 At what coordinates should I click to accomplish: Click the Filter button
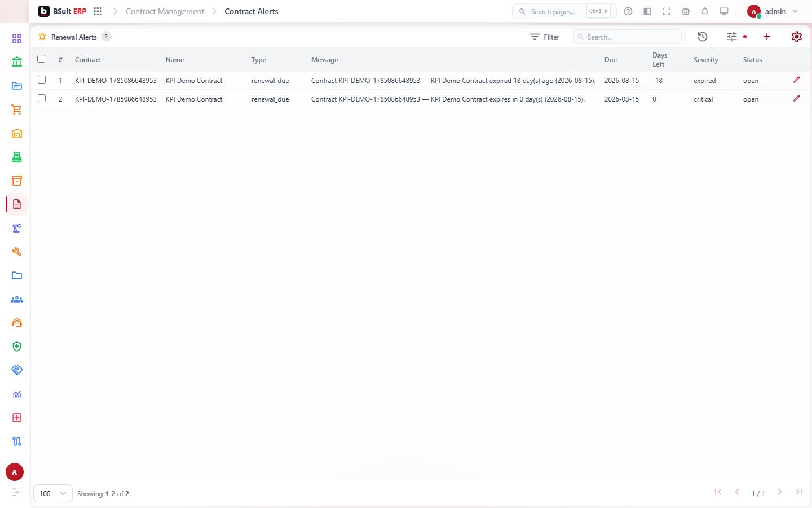545,37
